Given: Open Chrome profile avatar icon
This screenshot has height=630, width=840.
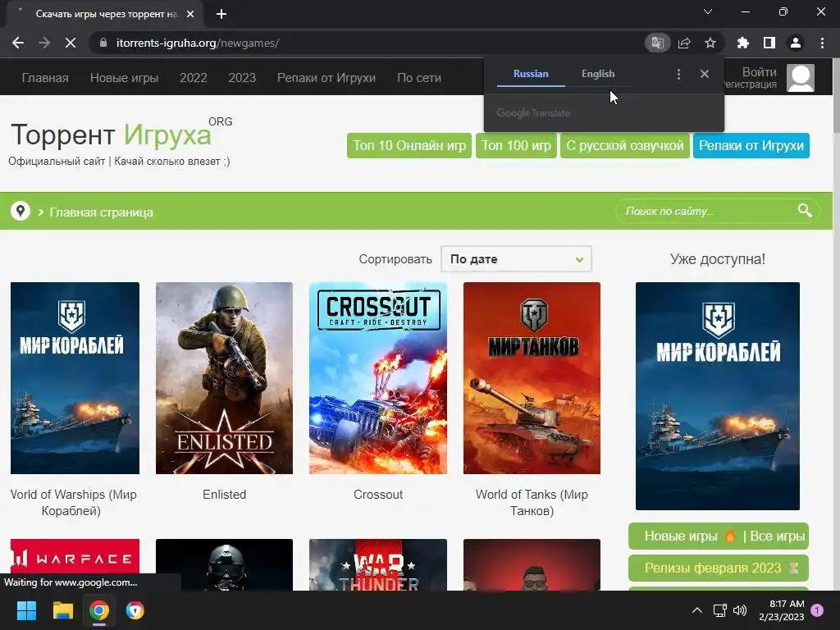Looking at the screenshot, I should 796,43.
